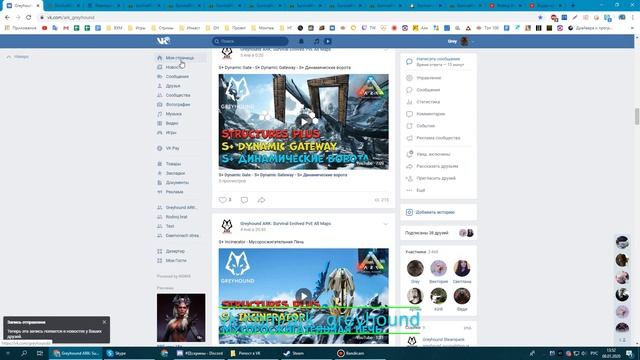Go back using the browser back arrow

point(7,18)
